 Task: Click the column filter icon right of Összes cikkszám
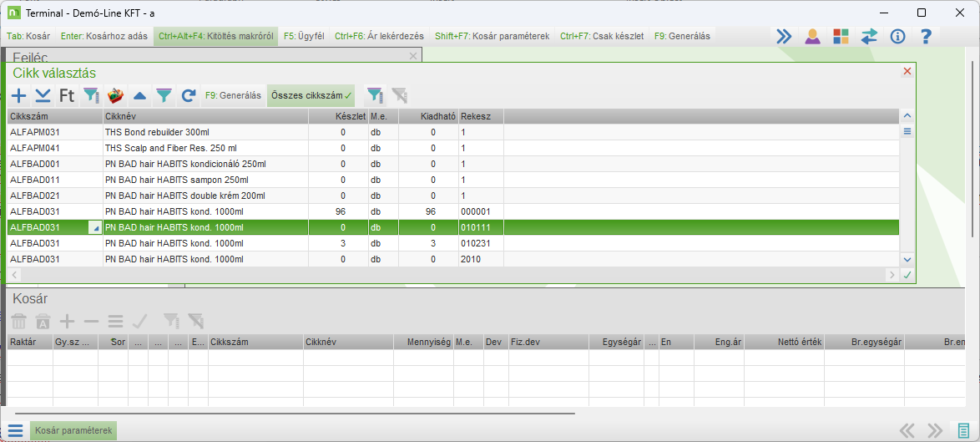[374, 95]
